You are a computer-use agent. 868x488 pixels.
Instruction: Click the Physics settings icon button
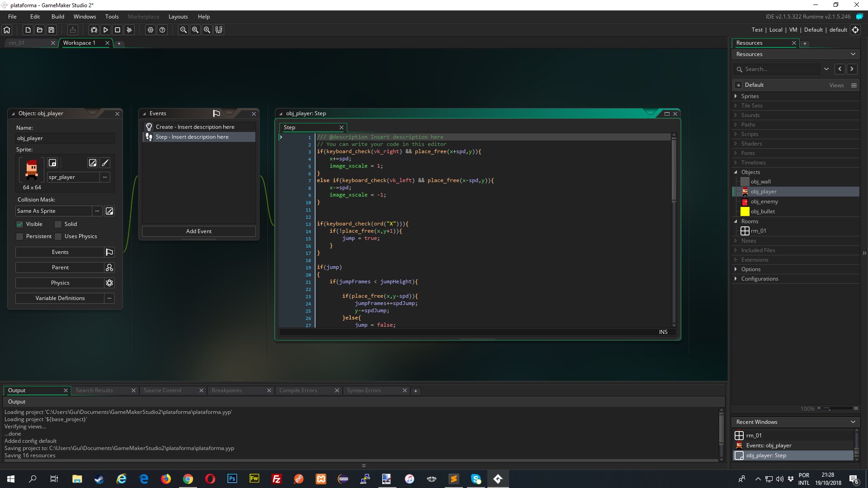[x=110, y=282]
